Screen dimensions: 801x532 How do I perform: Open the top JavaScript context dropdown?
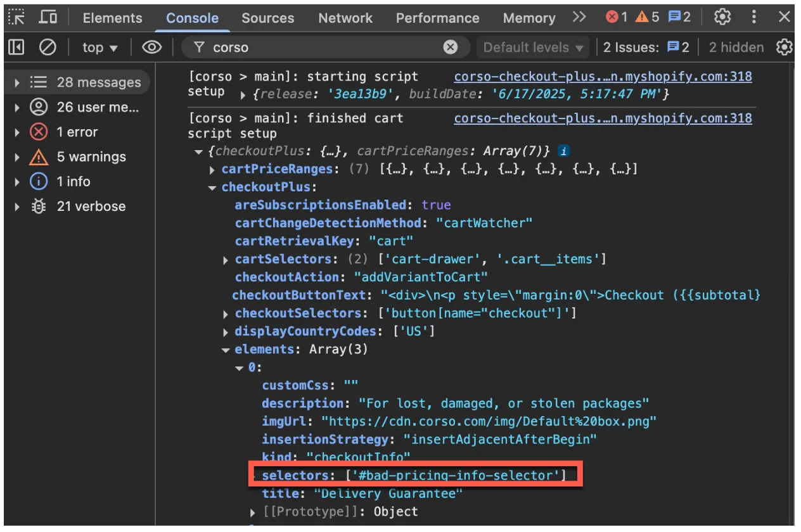coord(100,47)
